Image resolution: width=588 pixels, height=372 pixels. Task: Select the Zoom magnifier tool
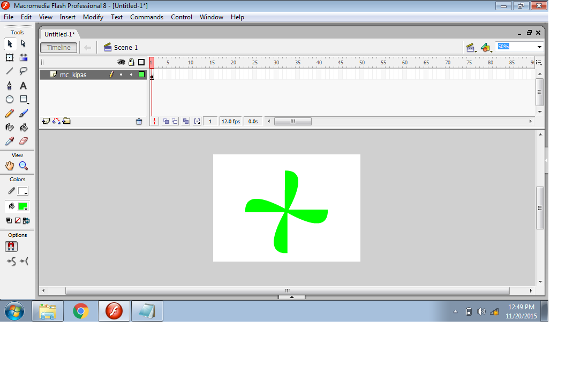(23, 166)
